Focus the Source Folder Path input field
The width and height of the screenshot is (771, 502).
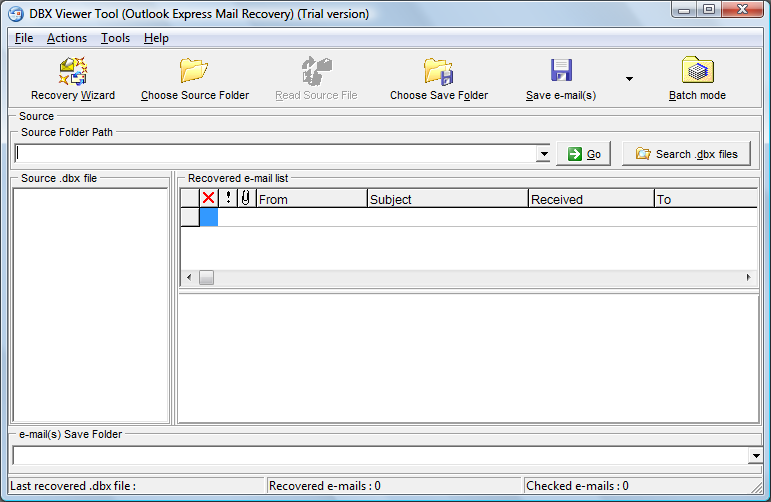pos(276,154)
